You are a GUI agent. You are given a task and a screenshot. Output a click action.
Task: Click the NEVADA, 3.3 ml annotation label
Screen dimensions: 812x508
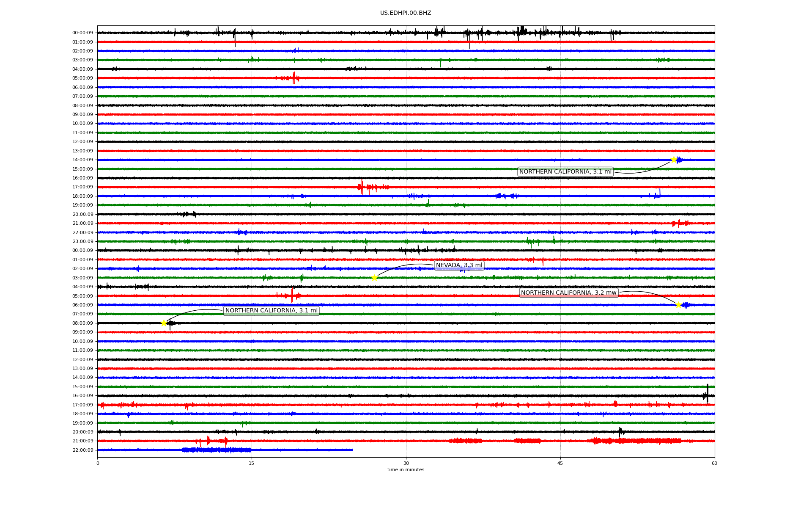(x=459, y=265)
